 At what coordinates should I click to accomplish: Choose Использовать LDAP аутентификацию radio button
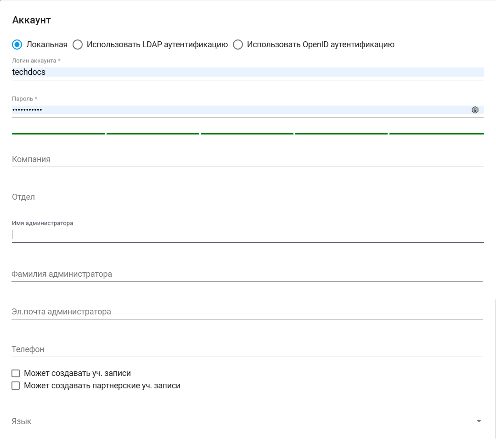(78, 45)
